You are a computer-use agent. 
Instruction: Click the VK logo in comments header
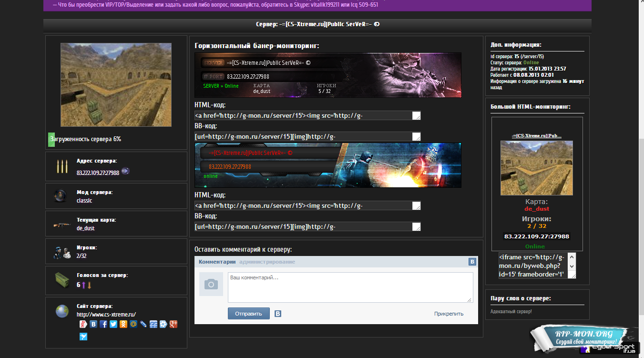[472, 262]
